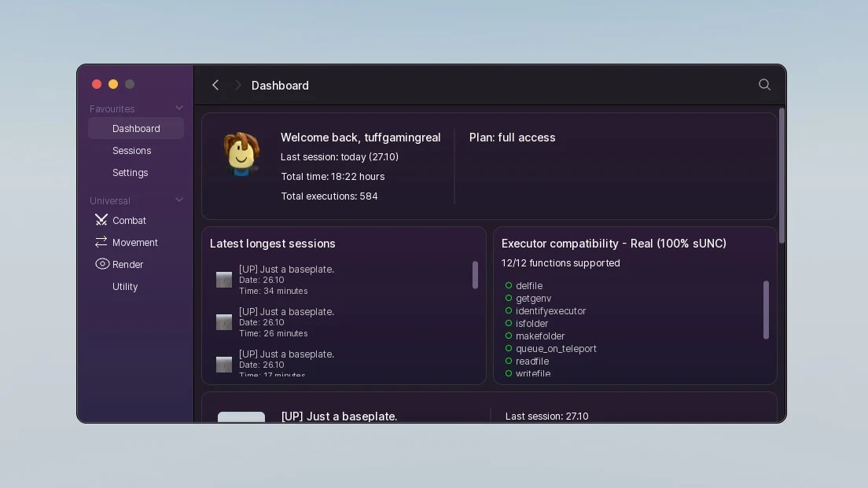Click the green circle beside queue_on_teleport
The height and width of the screenshot is (488, 868).
[x=508, y=349]
